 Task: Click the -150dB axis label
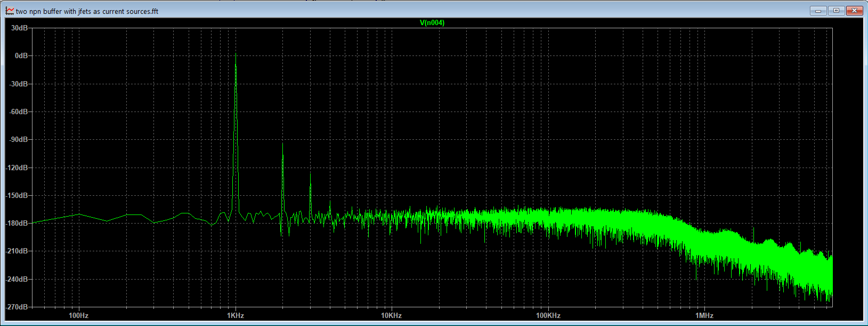pos(17,195)
